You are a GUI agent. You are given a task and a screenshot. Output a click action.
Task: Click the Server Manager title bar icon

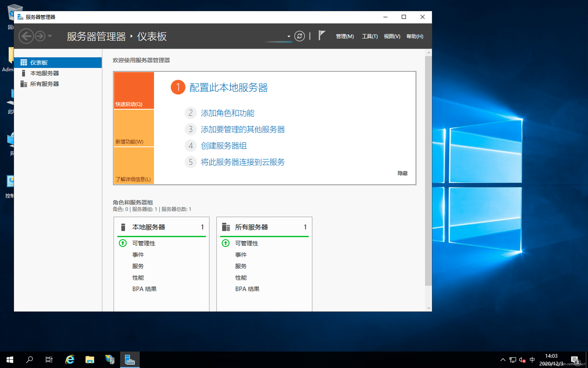point(20,17)
